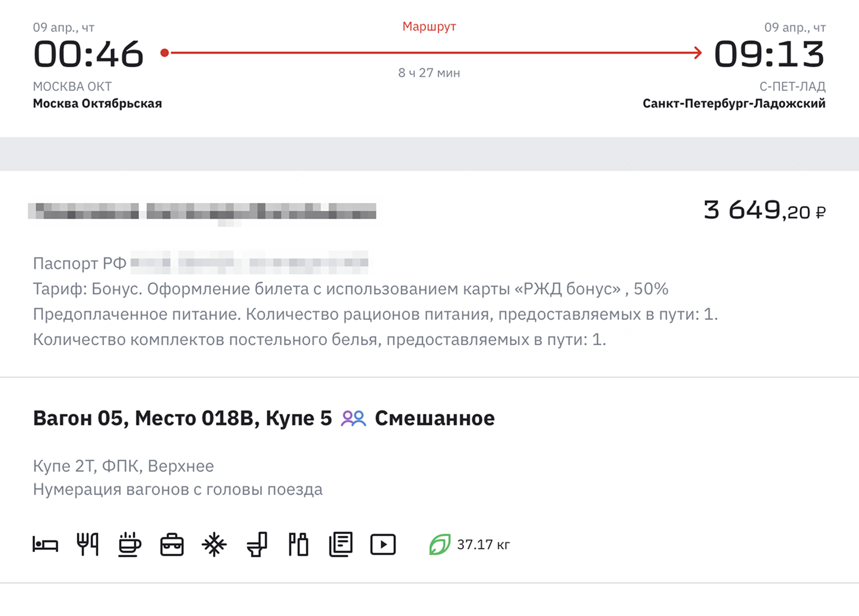Click the bed linen amenity icon
This screenshot has height=616, width=859.
[x=45, y=545]
